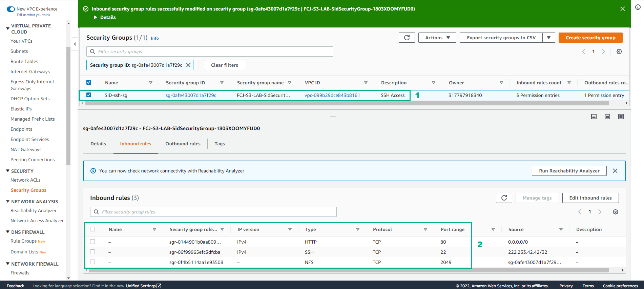This screenshot has width=644, height=289.
Task: Maximize the details split panel
Action: click(x=621, y=117)
